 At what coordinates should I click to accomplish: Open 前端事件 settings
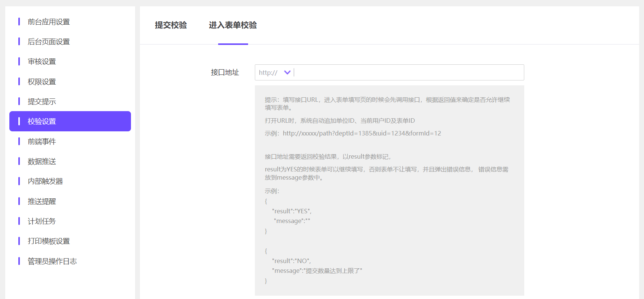(42, 141)
